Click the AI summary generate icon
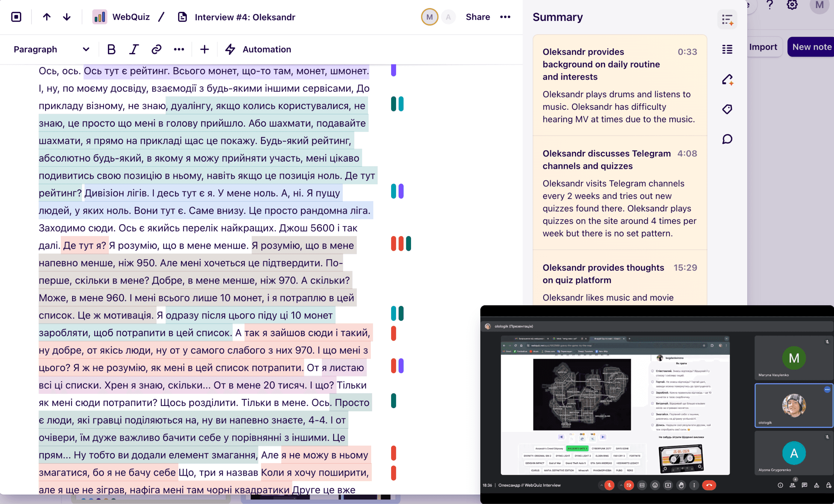Image resolution: width=834 pixels, height=504 pixels. (x=727, y=19)
